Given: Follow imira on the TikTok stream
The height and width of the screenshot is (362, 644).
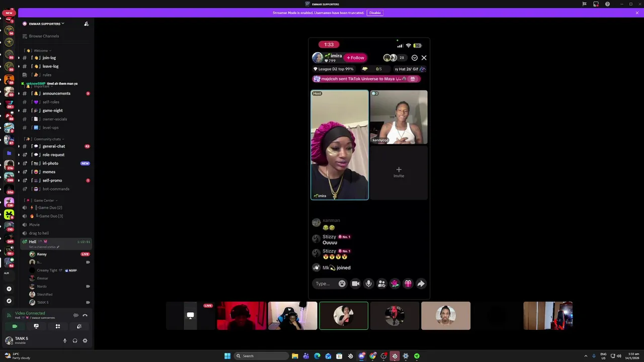Looking at the screenshot, I should coord(355,58).
